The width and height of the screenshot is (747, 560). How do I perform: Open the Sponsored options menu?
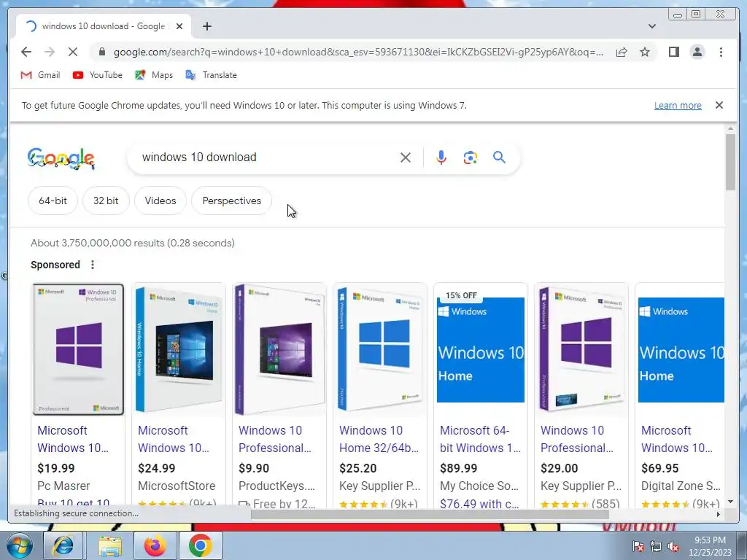click(x=93, y=265)
